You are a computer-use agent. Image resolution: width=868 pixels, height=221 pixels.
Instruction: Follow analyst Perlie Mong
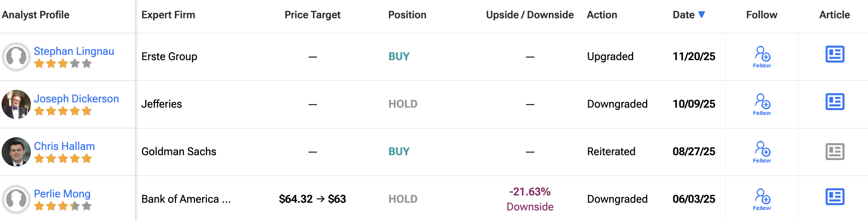(x=762, y=199)
